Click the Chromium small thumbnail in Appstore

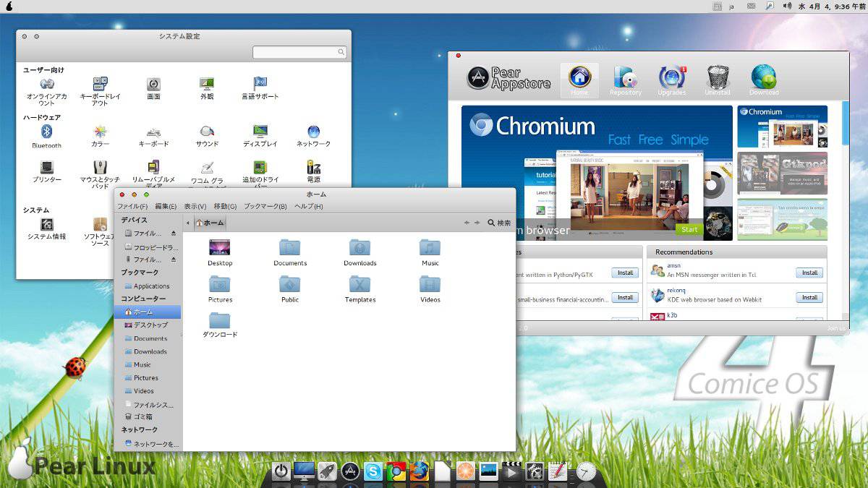coord(782,127)
